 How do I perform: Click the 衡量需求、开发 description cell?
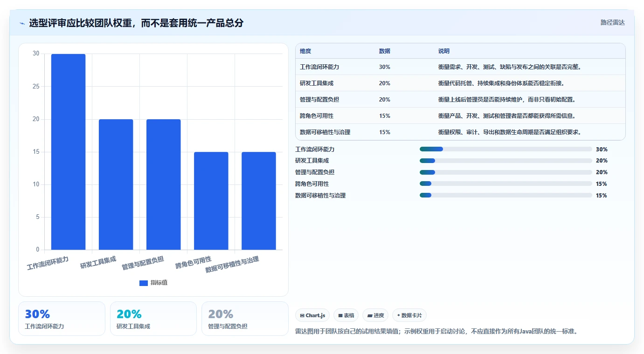[510, 67]
